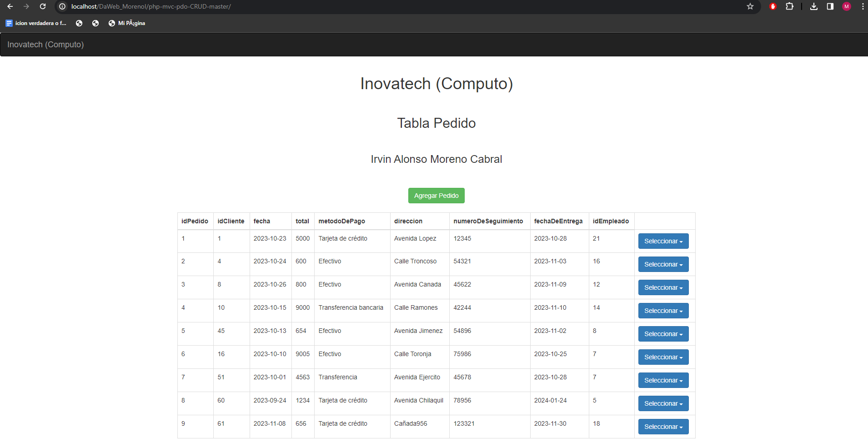
Task: Open the Chrome three-dot menu
Action: coord(863,7)
